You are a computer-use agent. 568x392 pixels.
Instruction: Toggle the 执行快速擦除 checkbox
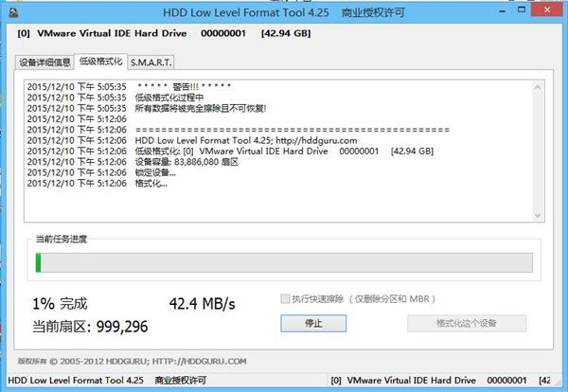286,299
